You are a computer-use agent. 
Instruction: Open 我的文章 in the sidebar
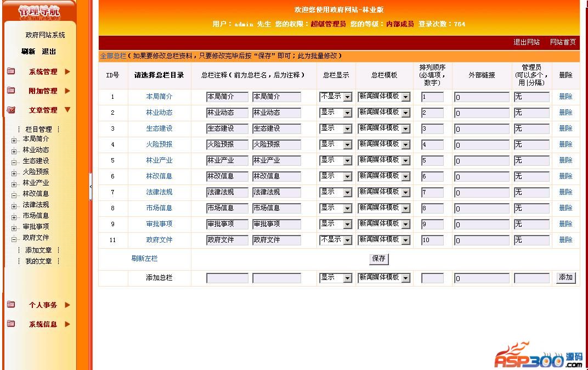point(38,261)
